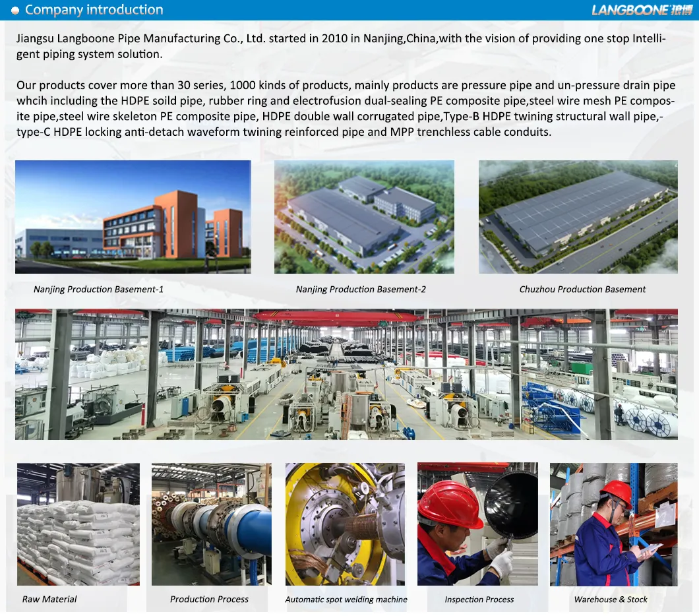Open the Nanjing Production Basement-1 building image
The image size is (699, 616).
133,216
